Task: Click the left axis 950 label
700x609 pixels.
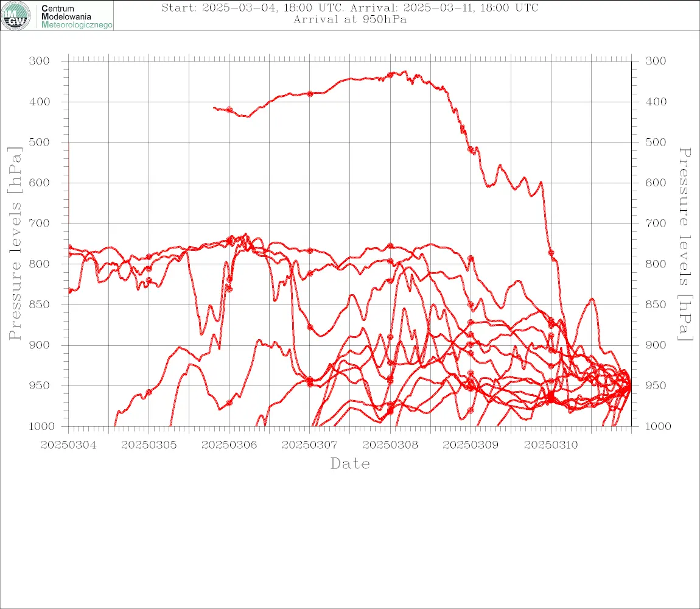Action: point(40,385)
